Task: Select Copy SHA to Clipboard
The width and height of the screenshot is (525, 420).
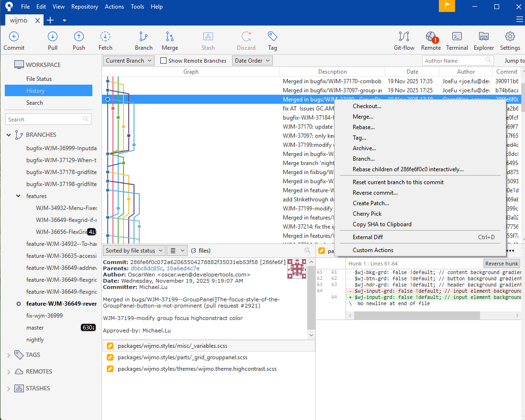Action: [x=420, y=224]
